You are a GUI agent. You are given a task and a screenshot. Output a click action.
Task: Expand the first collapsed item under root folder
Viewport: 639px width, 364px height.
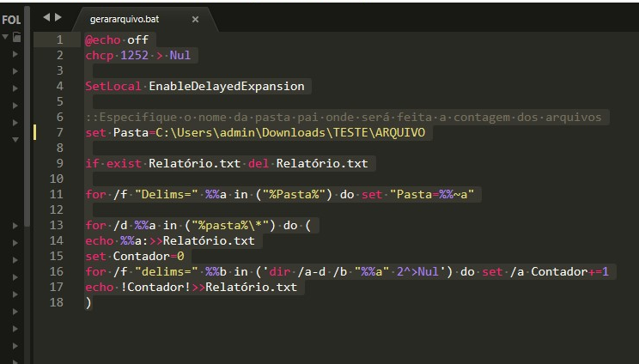(15, 54)
